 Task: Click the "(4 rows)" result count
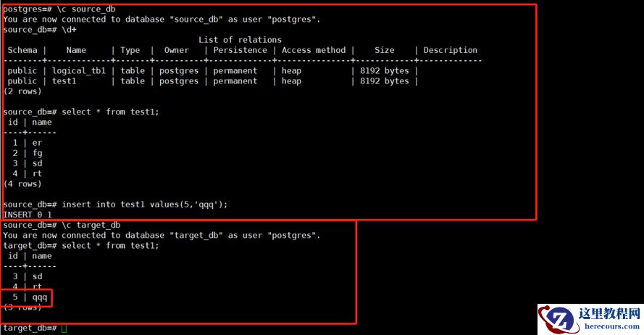click(x=22, y=183)
